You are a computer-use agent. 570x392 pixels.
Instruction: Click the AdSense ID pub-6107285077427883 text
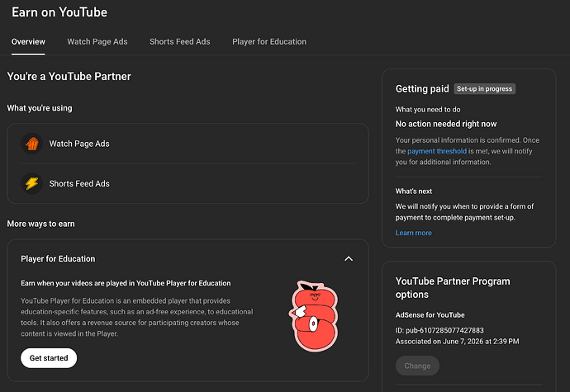click(x=439, y=331)
